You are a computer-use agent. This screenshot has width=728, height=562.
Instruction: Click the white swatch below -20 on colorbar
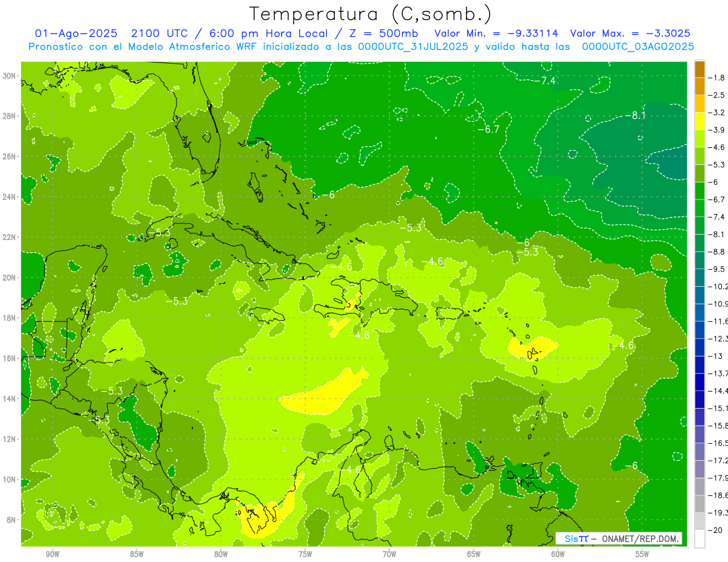699,539
